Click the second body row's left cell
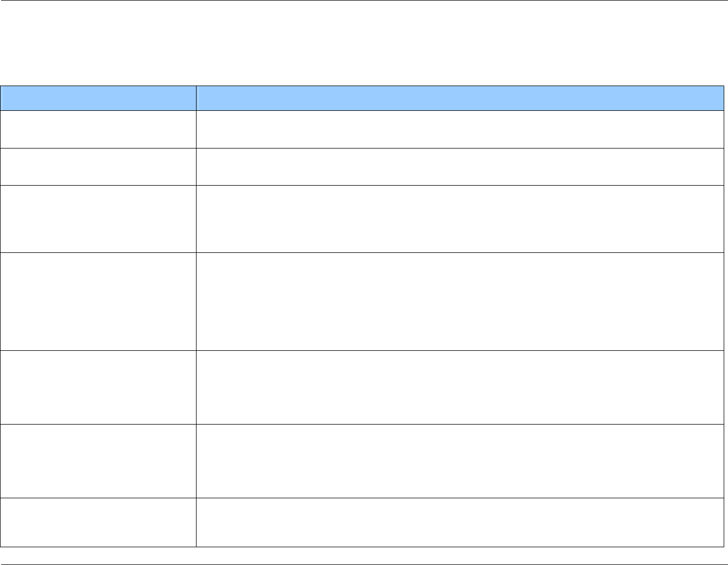This screenshot has height=565, width=728. click(x=98, y=166)
